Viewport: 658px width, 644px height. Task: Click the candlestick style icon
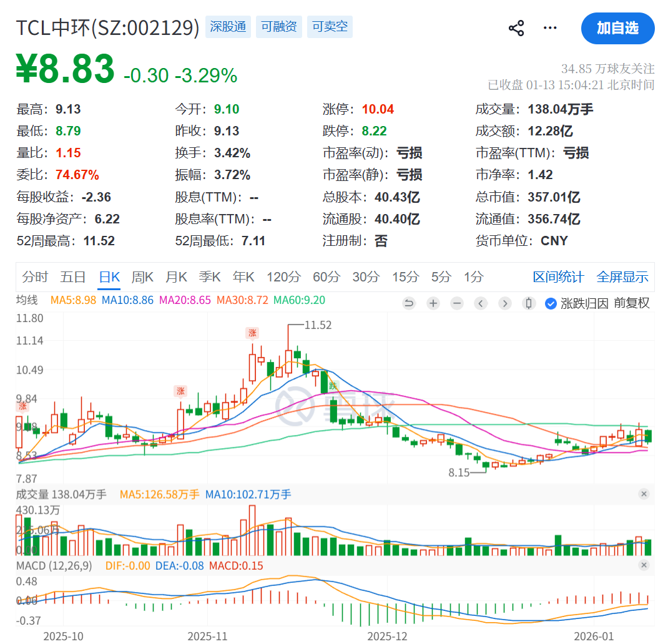click(x=529, y=304)
